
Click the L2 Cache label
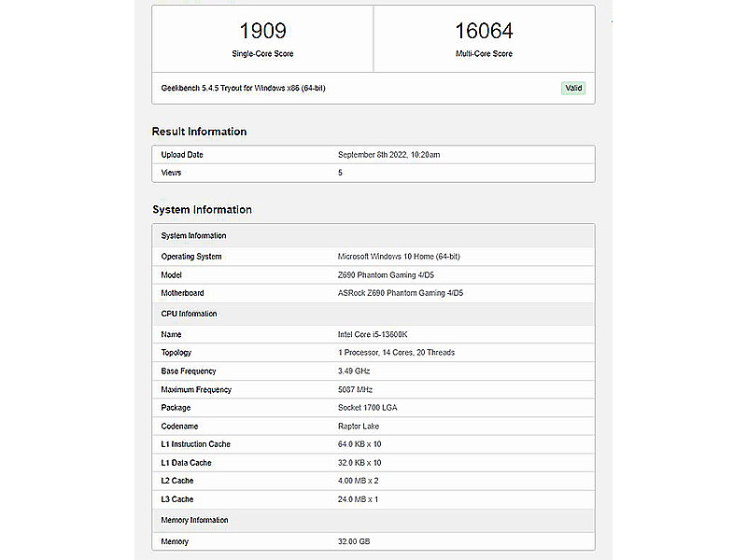coord(177,481)
